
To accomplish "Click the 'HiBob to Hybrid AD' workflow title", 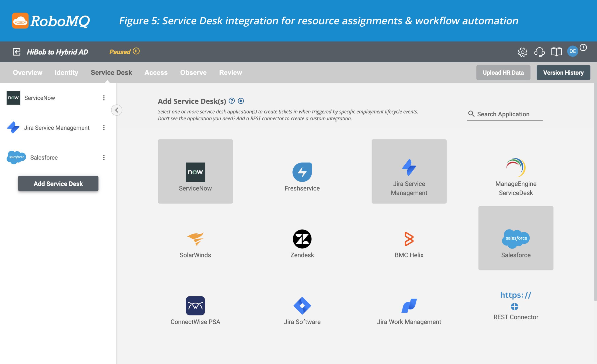I will pos(57,52).
